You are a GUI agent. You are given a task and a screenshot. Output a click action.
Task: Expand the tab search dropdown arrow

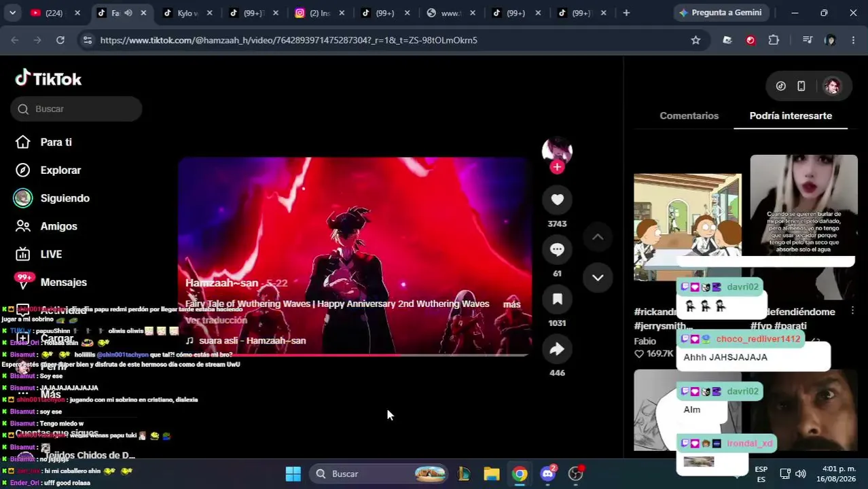[12, 13]
